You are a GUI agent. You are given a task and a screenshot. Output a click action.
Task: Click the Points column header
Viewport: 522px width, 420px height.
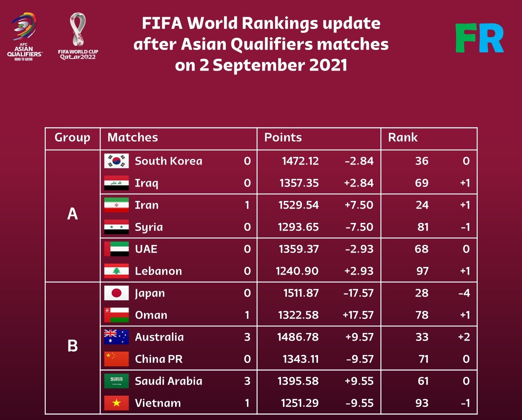(x=283, y=138)
